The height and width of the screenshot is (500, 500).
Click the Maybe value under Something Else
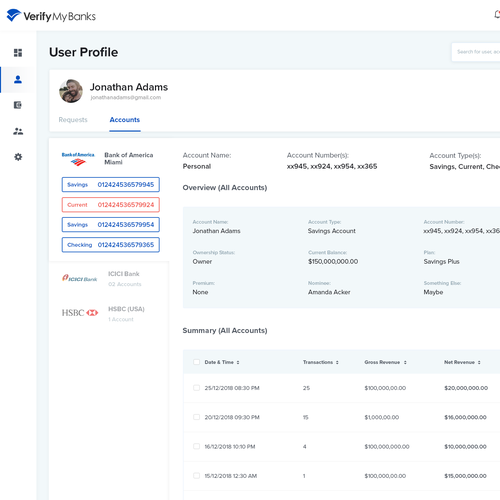(x=433, y=292)
